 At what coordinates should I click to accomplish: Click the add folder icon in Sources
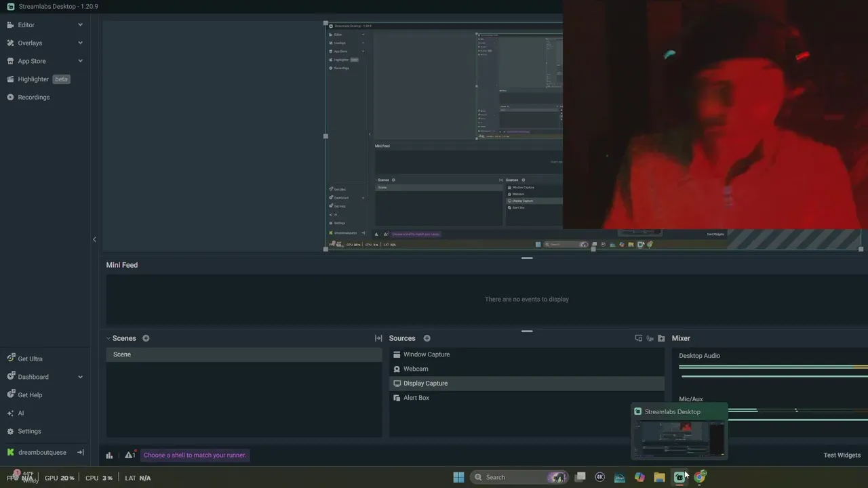pos(661,338)
